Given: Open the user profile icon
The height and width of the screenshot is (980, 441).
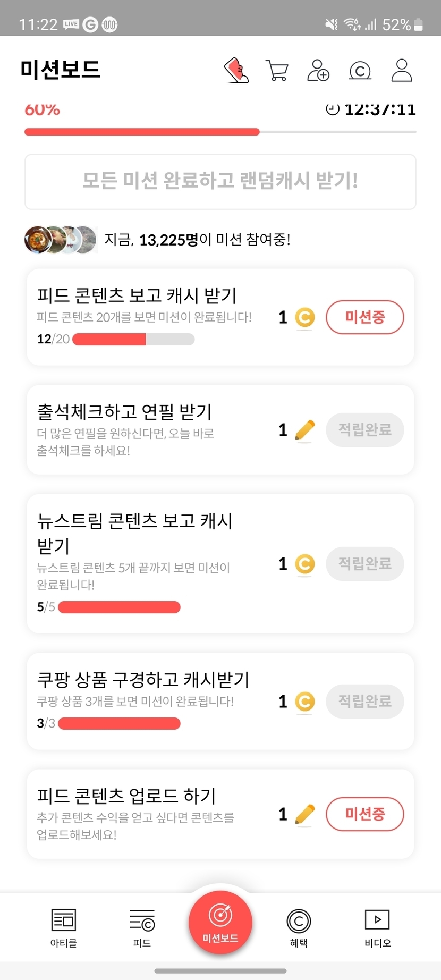Looking at the screenshot, I should [402, 70].
